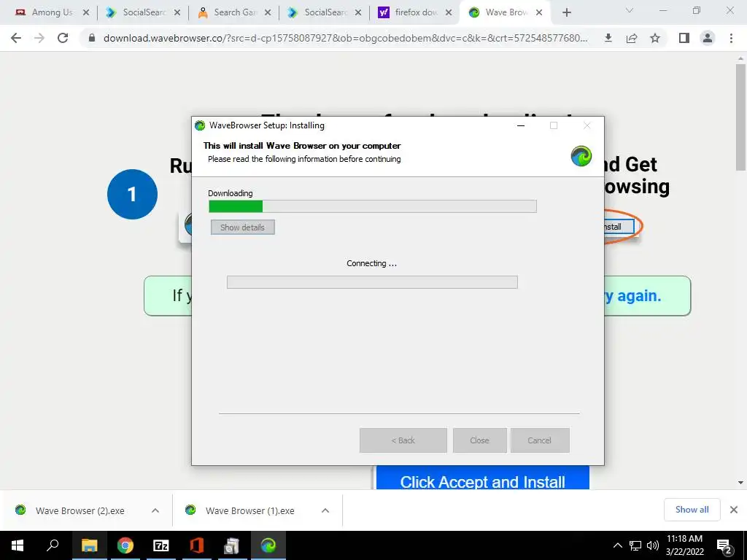
Task: Cancel the WaveBrowser installation
Action: pyautogui.click(x=540, y=440)
